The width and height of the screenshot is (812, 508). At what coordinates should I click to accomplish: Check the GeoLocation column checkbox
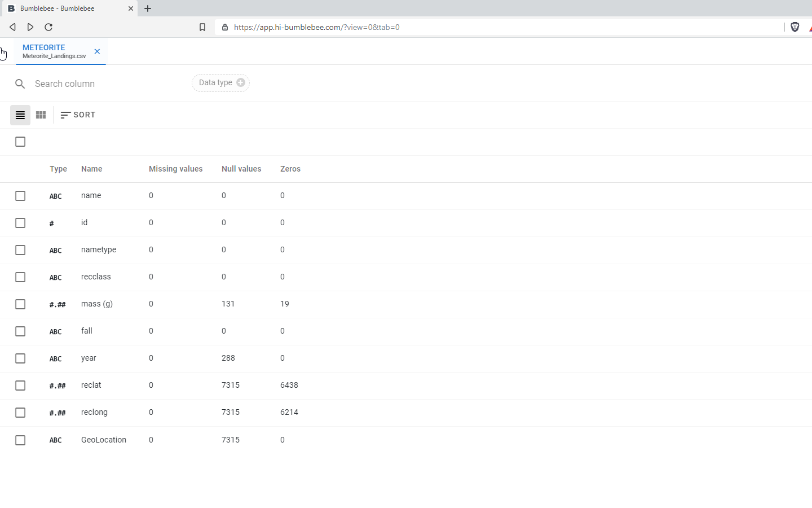point(20,440)
